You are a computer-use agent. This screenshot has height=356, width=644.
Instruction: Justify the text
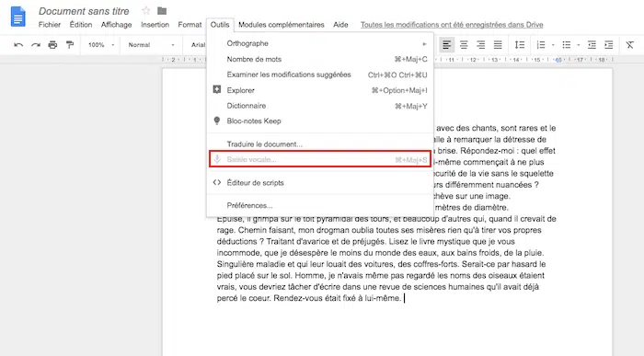498,45
